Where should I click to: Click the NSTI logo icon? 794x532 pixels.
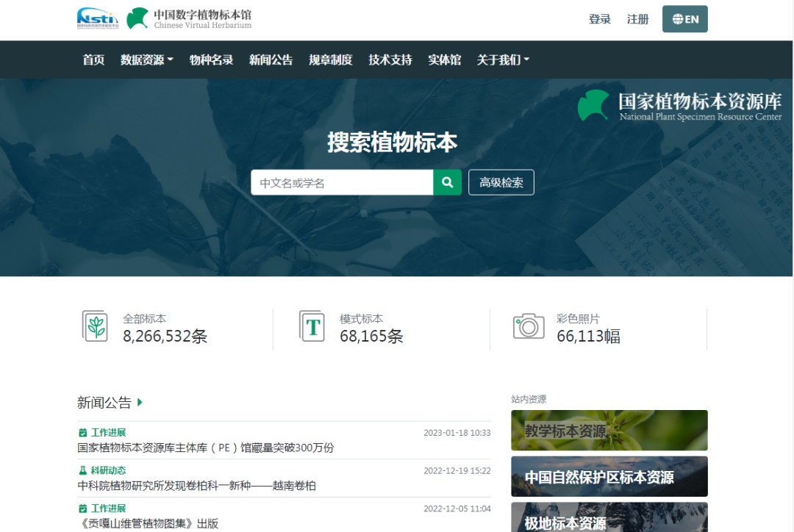tap(97, 18)
